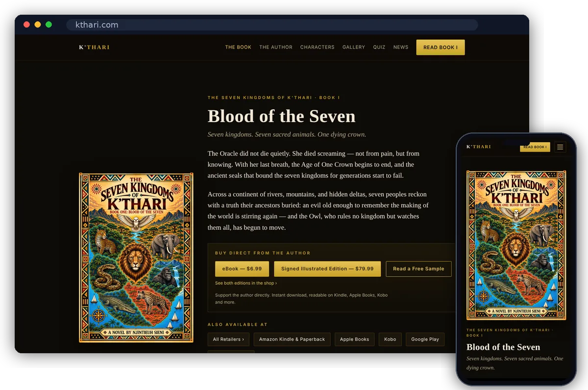Open The Author nav item
This screenshot has height=390, width=588.
point(276,47)
